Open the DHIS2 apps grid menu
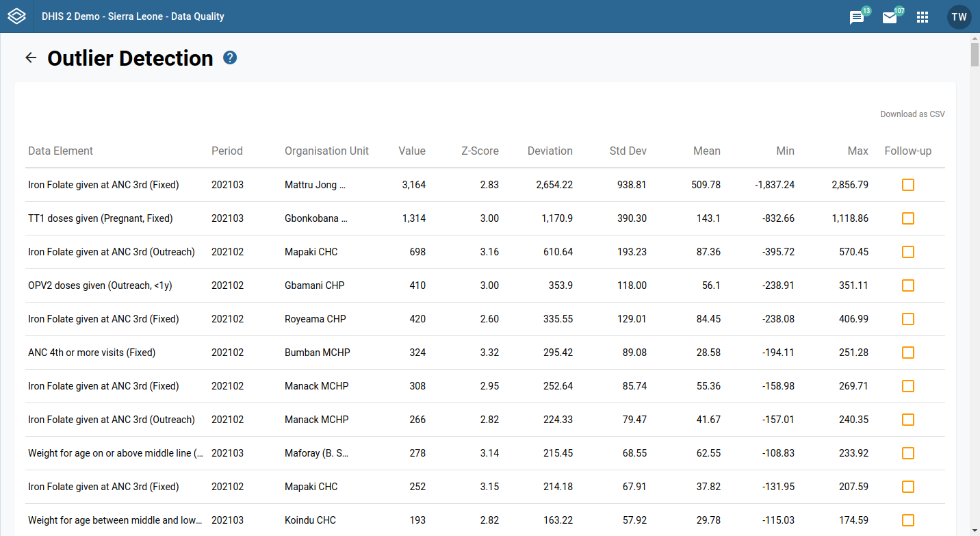The width and height of the screenshot is (980, 536). (x=923, y=17)
